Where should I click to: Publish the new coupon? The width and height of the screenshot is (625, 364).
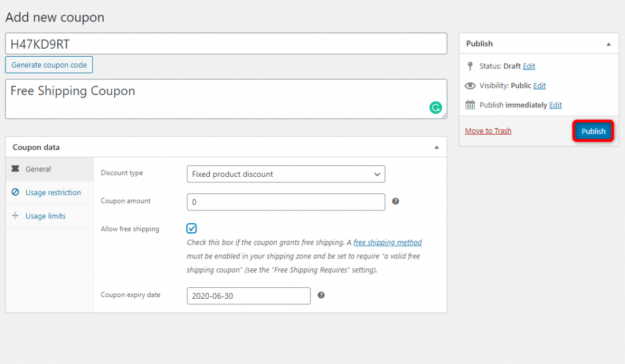pyautogui.click(x=593, y=130)
